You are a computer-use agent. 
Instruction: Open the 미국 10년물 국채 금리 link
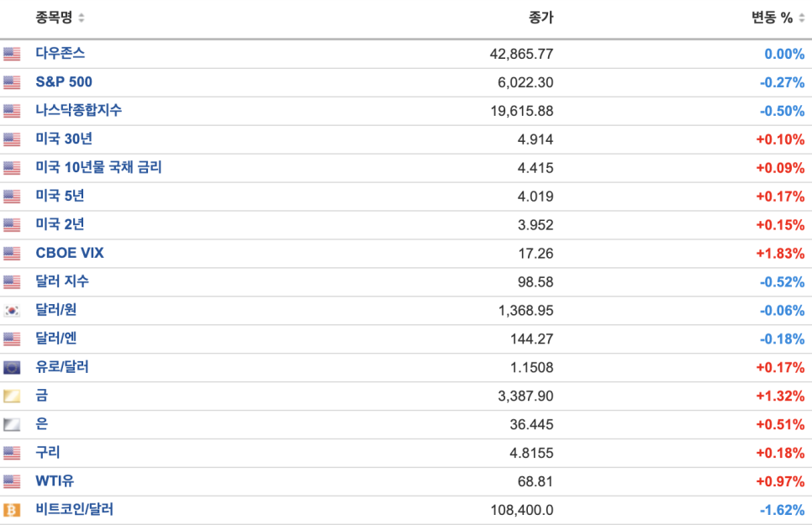point(98,167)
